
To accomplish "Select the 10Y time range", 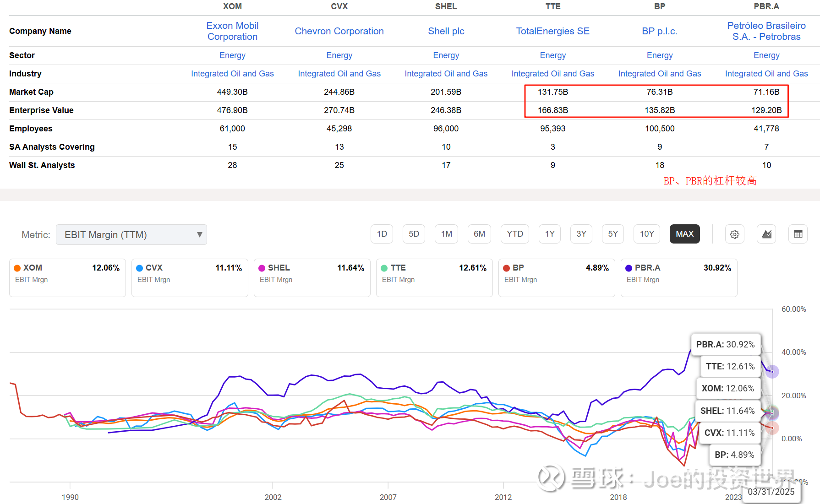I will [647, 234].
